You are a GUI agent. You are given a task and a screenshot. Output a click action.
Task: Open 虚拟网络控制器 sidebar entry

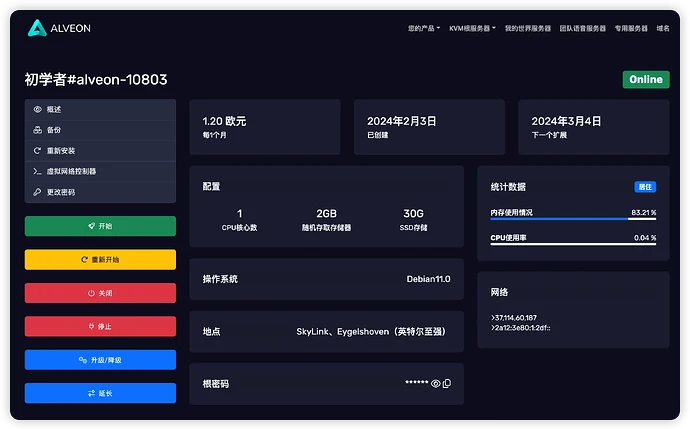tap(100, 171)
